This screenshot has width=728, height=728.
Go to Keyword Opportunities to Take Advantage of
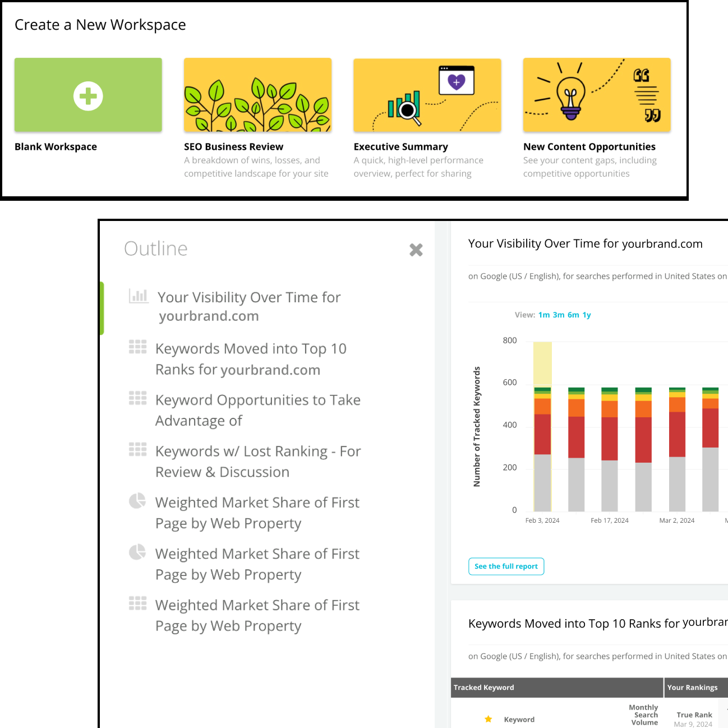[x=258, y=410]
